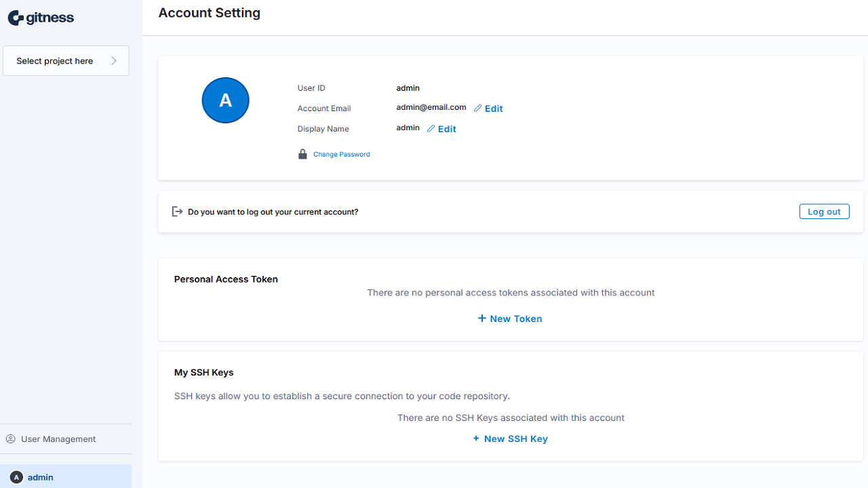Click the pencil icon beside the account email
This screenshot has height=488, width=868.
point(477,108)
